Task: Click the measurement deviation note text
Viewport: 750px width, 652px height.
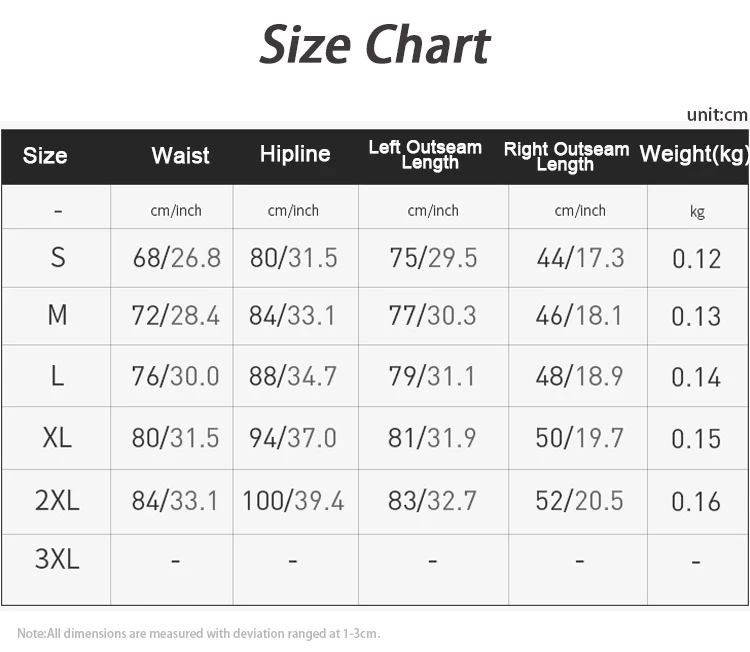Action: coord(199,634)
